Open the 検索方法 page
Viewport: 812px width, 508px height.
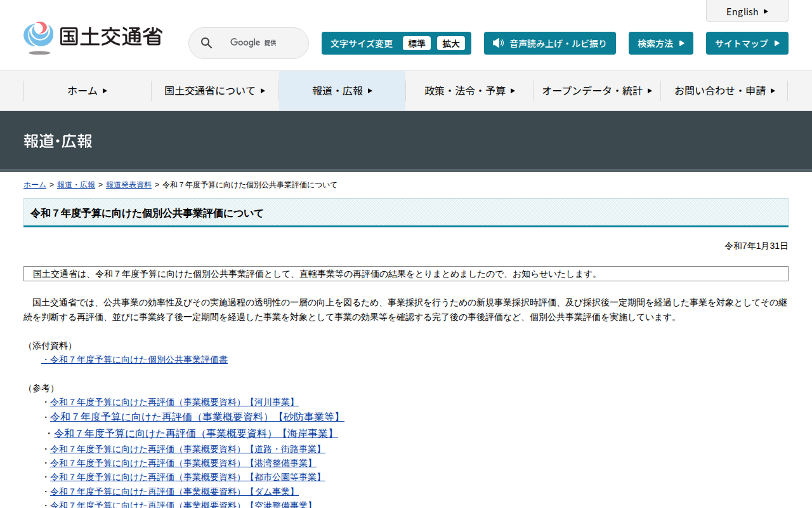click(x=660, y=44)
